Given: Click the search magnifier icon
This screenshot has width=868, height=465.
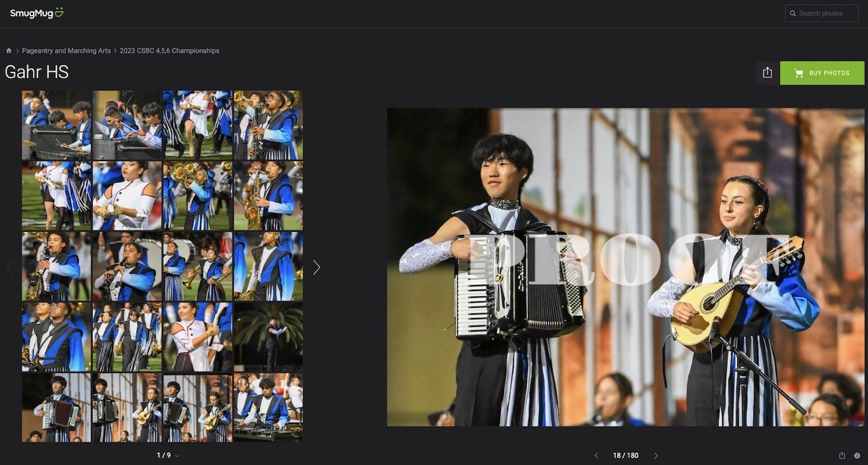Looking at the screenshot, I should point(793,14).
